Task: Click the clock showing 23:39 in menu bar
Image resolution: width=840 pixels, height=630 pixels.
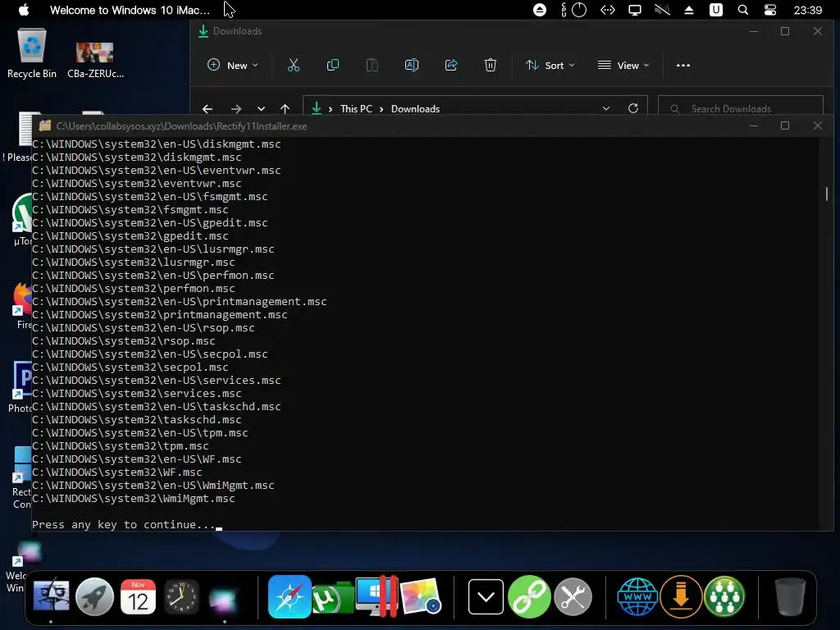Action: pyautogui.click(x=807, y=10)
